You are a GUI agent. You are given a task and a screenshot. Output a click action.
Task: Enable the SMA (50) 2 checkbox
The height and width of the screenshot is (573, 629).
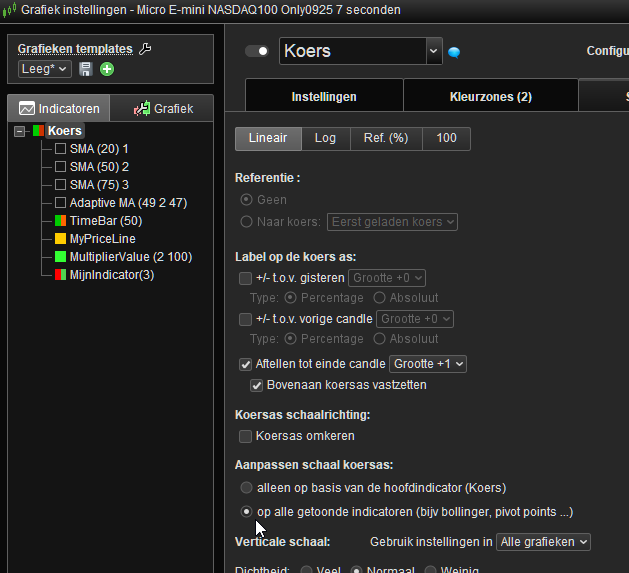click(x=60, y=167)
